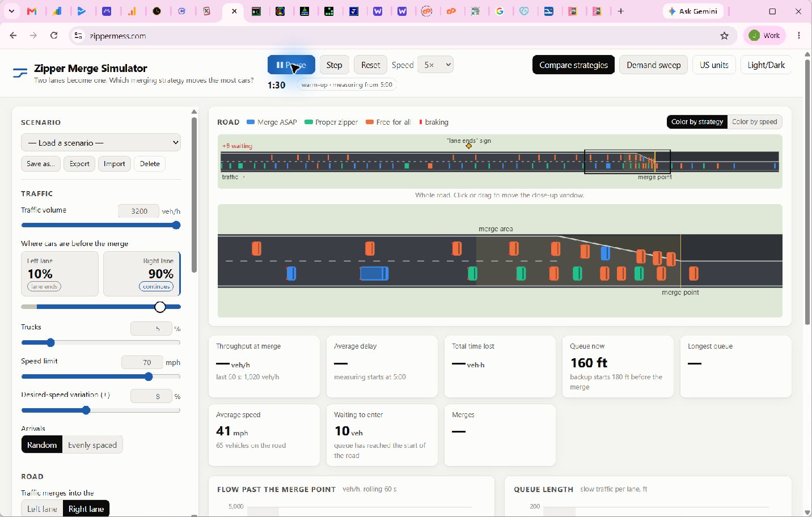Click the Proper zipper legend entry
The height and width of the screenshot is (517, 812).
[x=331, y=122]
